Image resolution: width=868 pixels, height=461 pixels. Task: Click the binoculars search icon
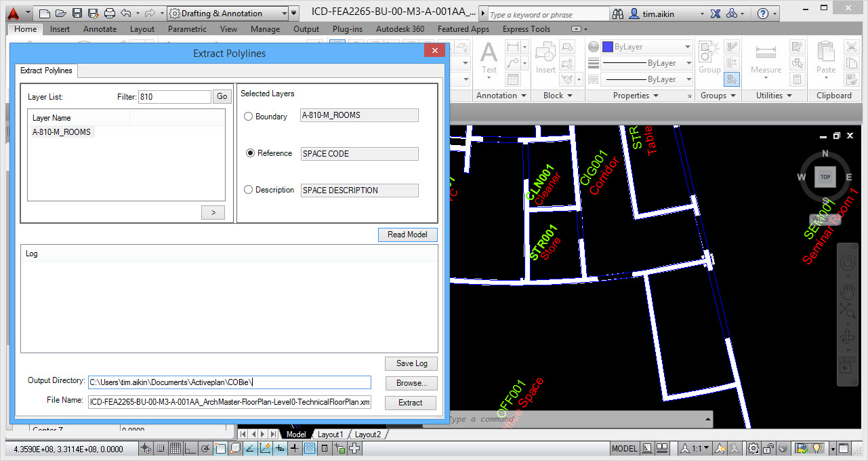click(x=617, y=14)
